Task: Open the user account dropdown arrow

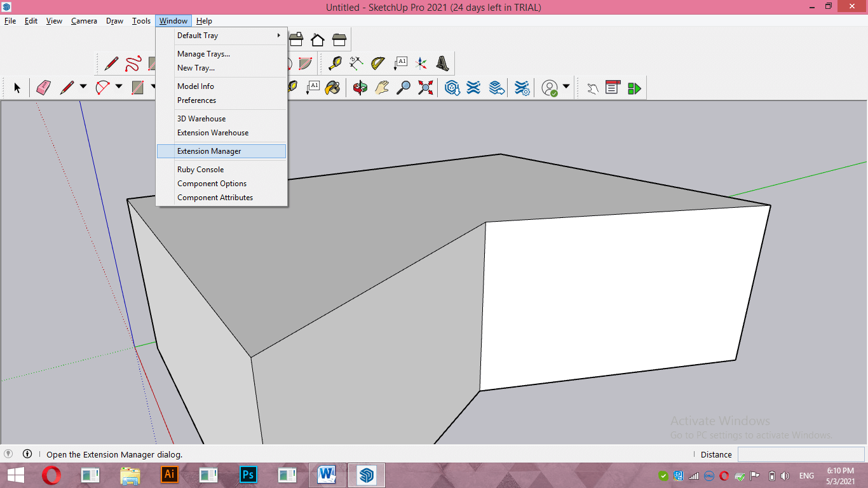Action: 566,86
